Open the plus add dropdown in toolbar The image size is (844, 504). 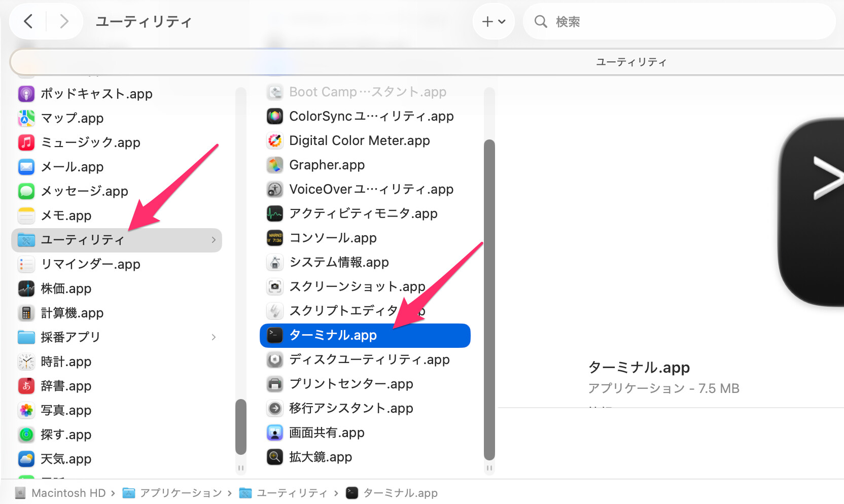pos(494,21)
